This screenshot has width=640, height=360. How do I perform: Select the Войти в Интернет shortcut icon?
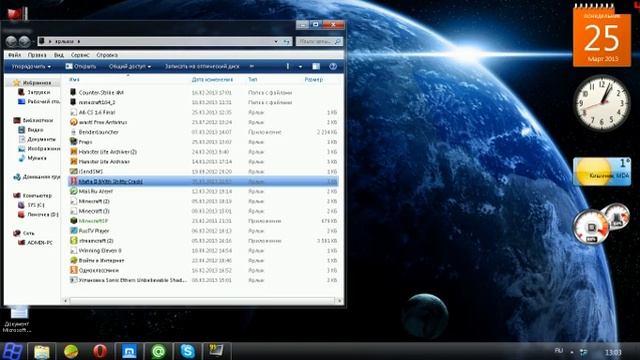pyautogui.click(x=73, y=260)
